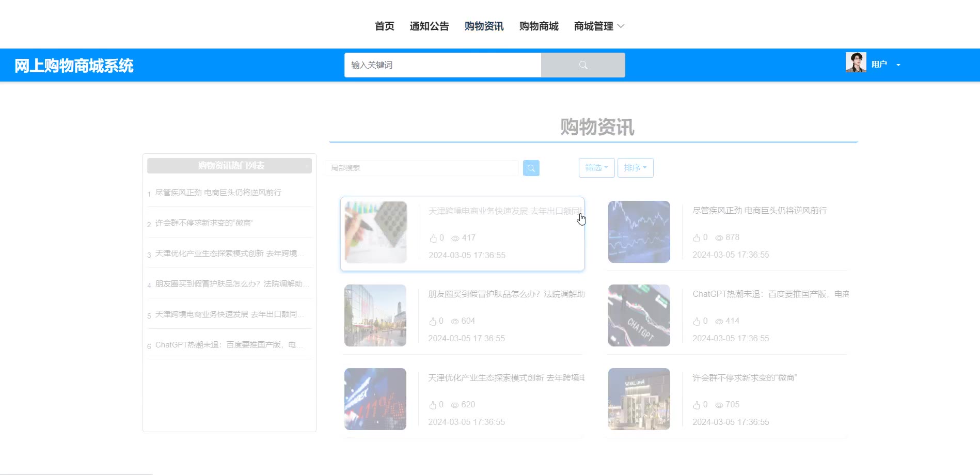
Task: Open the 通知公告 menu item
Action: pyautogui.click(x=429, y=26)
